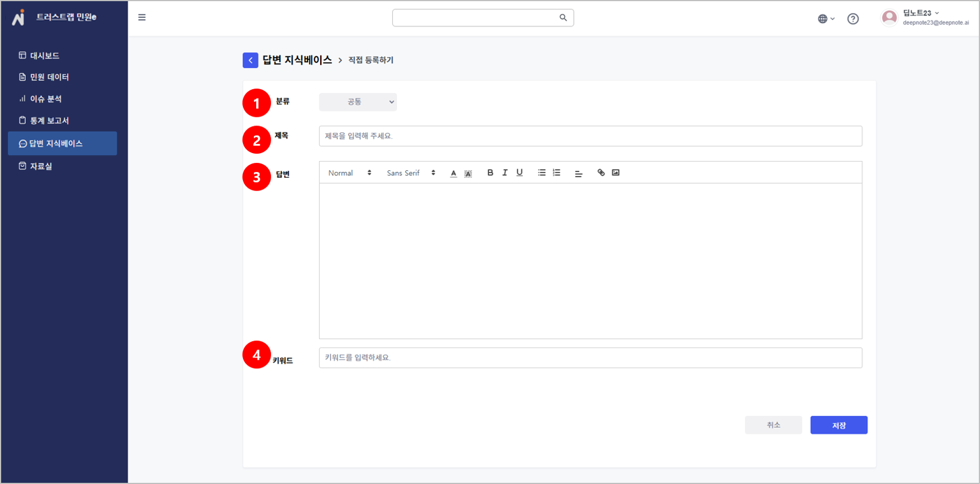This screenshot has width=980, height=484.
Task: Insert a hyperlink using the link icon
Action: click(601, 173)
